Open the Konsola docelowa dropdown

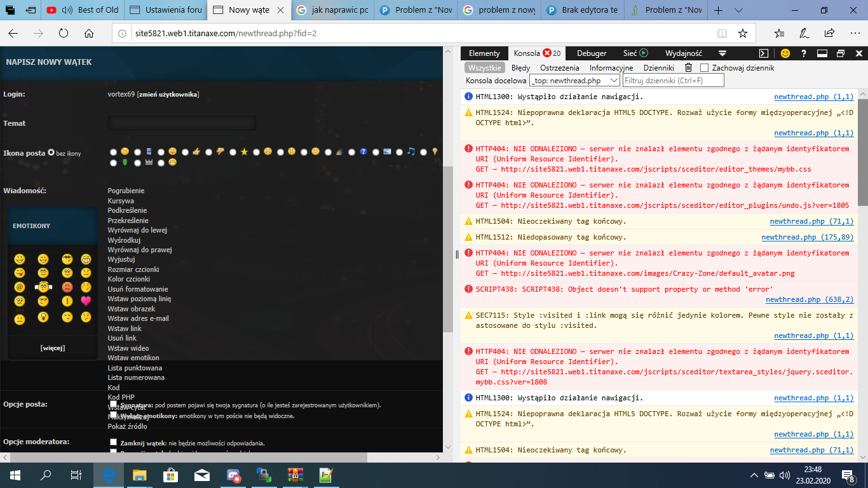click(x=574, y=81)
